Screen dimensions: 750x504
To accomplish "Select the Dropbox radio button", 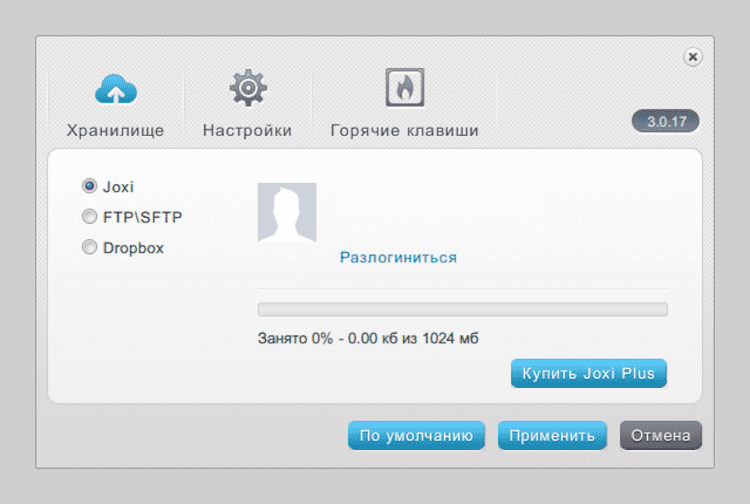I will click(89, 247).
